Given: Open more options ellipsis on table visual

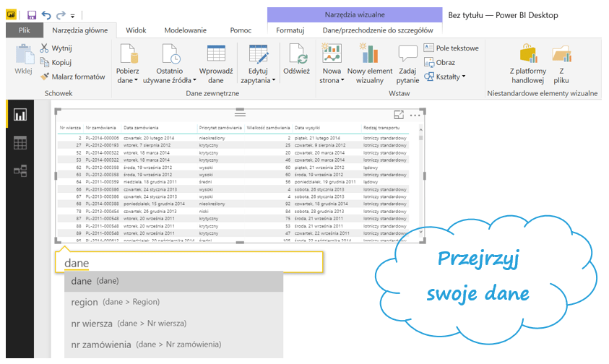Looking at the screenshot, I should [415, 114].
